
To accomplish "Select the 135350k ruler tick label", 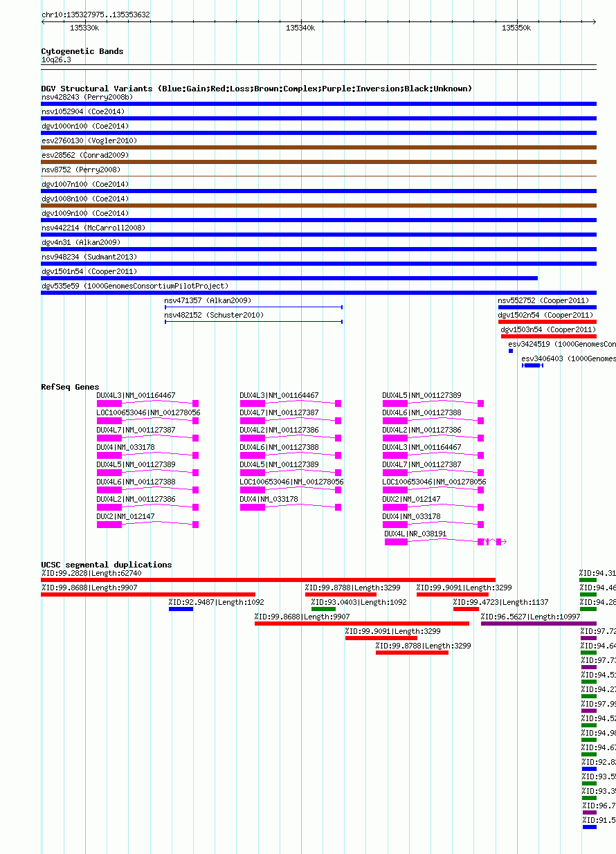I will (516, 28).
